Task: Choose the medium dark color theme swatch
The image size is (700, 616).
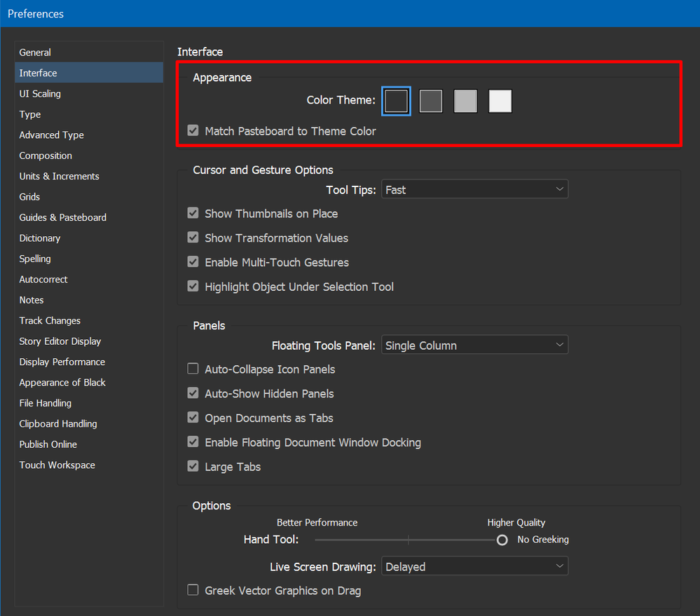Action: [x=431, y=101]
